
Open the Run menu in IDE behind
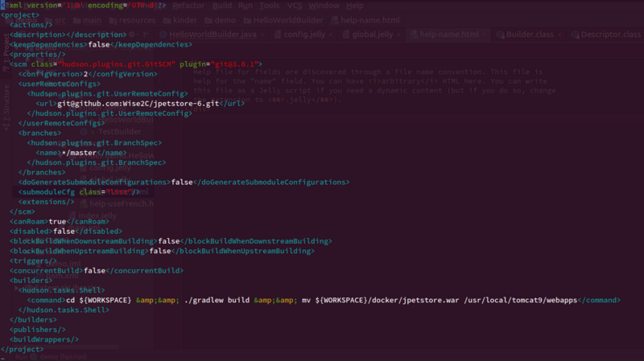coord(246,6)
